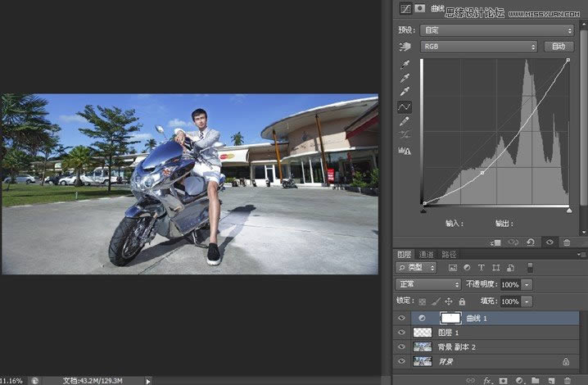Pick the white point eyedropper
The height and width of the screenshot is (385, 588).
(405, 91)
